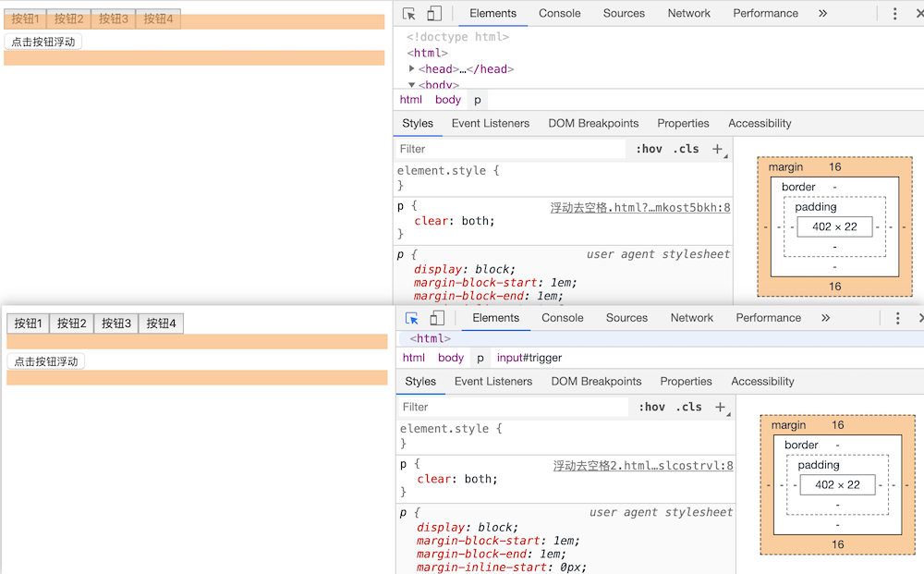Screen dimensions: 924x574
Task: Open source link 浮动去空格.html?…mkost5bkh:8
Action: 640,207
